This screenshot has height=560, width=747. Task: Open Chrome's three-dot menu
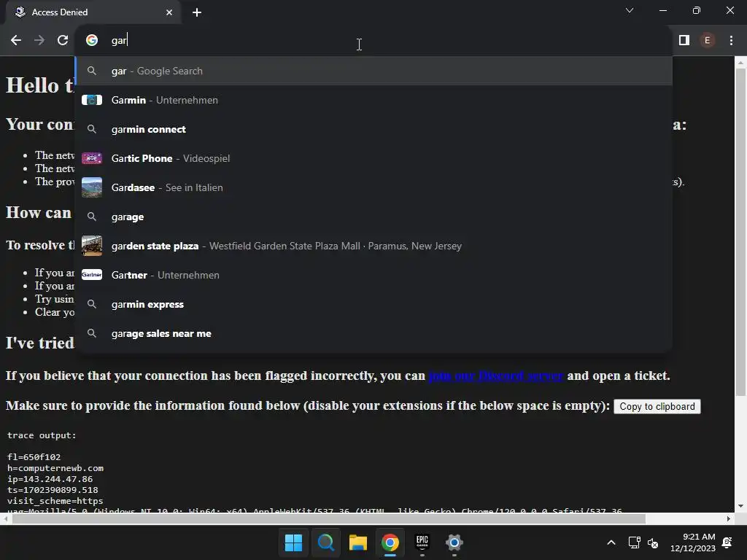731,41
